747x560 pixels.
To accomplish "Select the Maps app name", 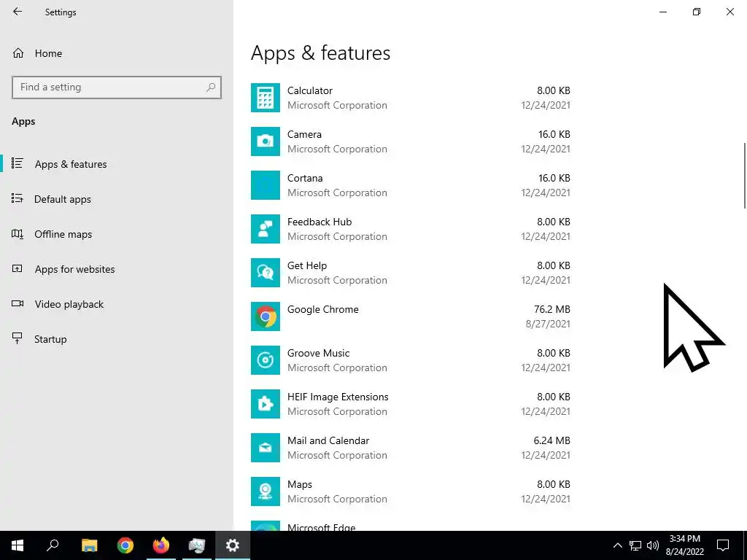I will pyautogui.click(x=300, y=485).
